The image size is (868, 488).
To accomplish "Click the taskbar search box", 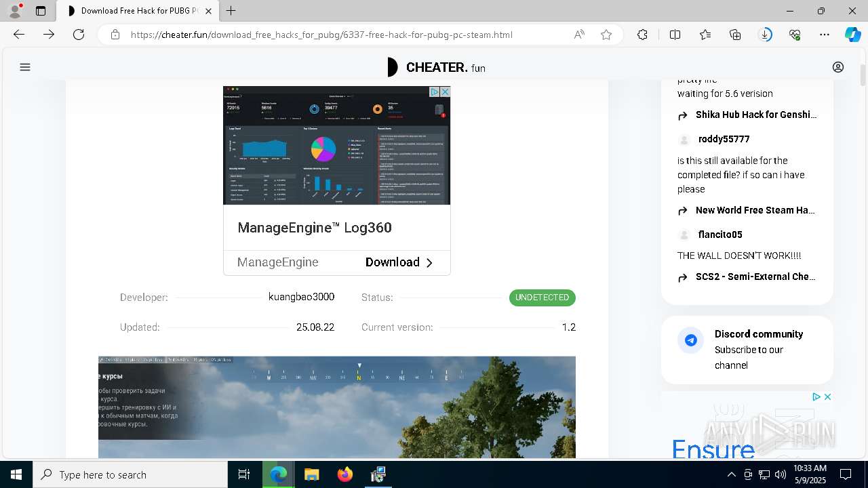I will coord(130,474).
